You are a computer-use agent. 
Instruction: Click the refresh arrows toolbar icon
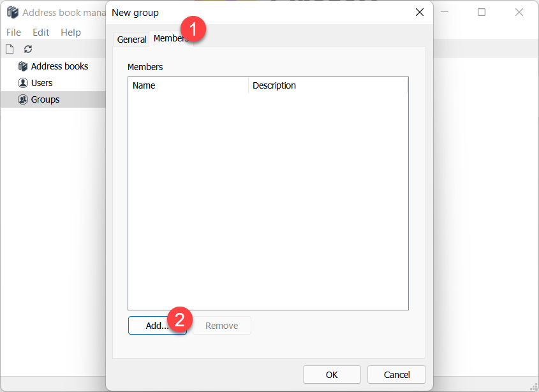tap(28, 49)
